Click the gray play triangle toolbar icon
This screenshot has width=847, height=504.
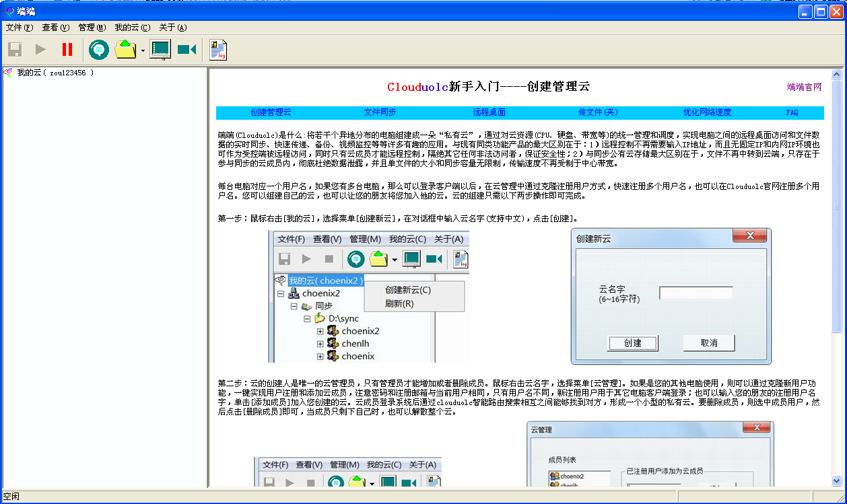tap(41, 50)
